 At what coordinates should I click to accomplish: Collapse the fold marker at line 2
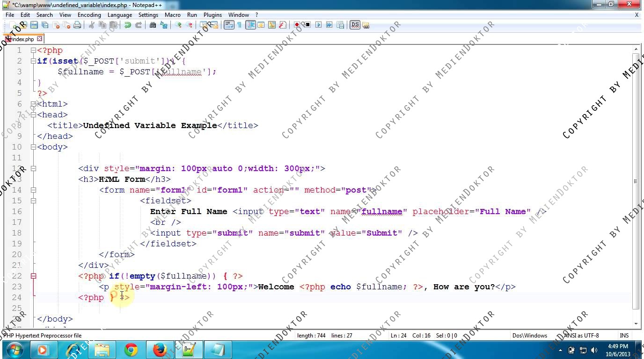pyautogui.click(x=33, y=61)
